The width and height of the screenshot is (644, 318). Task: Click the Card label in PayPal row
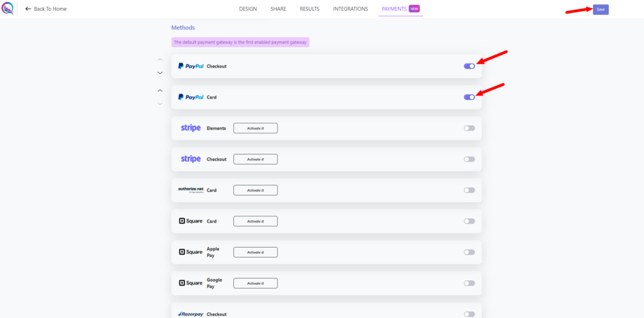point(211,97)
